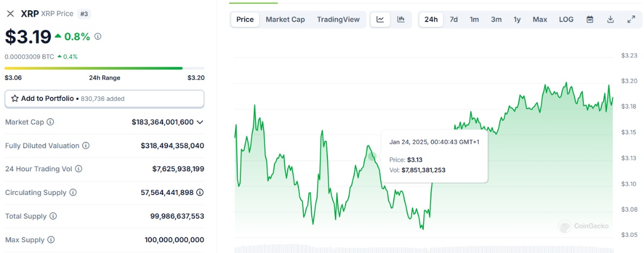This screenshot has height=253, width=644.
Task: Show 24 Hour Trading Vol info icon
Action: click(x=78, y=169)
